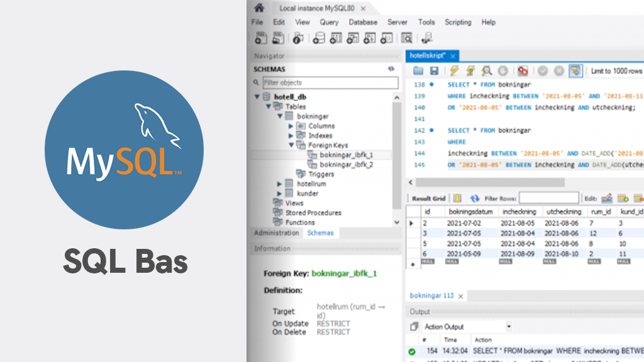Open script file folder icon in editor
Image resolution: width=644 pixels, height=362 pixels.
418,70
